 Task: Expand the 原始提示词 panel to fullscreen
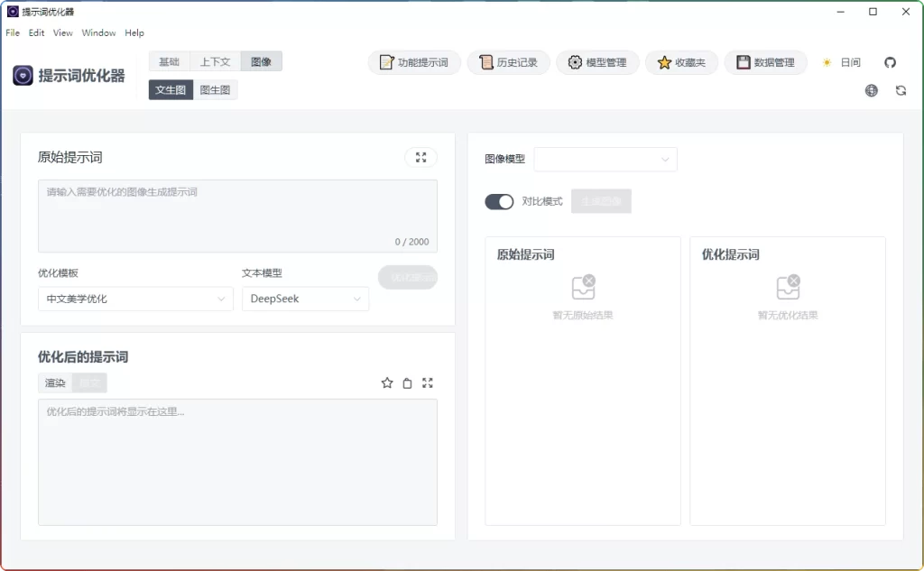pos(421,157)
